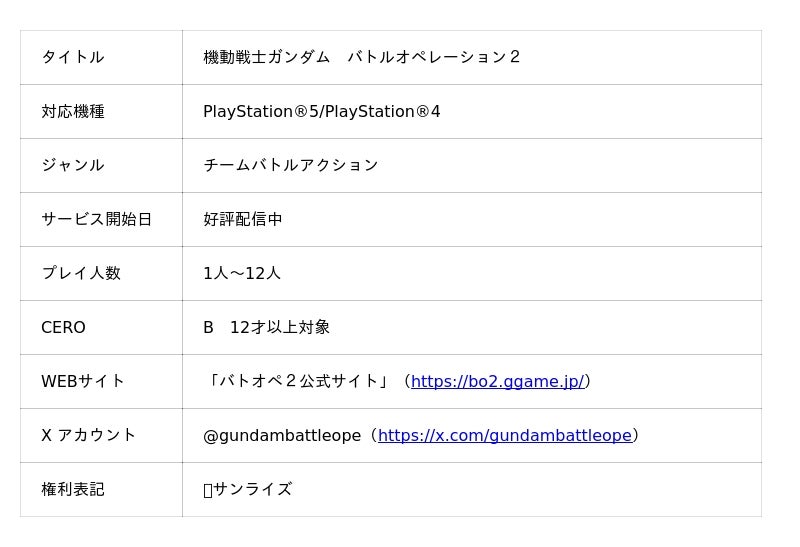Screen dimensions: 800x547
Task: Select the CERO label cell
Action: (x=101, y=328)
